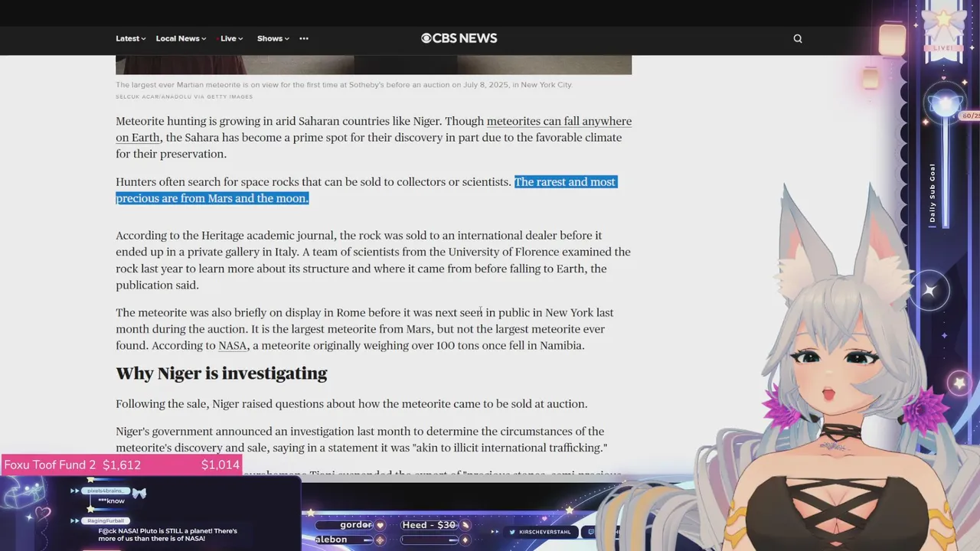Image resolution: width=980 pixels, height=551 pixels.
Task: Open the three-dot more menu in navbar
Action: (304, 38)
